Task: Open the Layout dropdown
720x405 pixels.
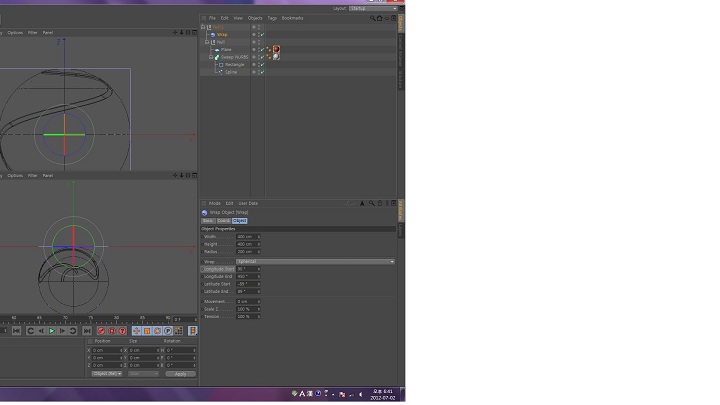Action: point(373,8)
